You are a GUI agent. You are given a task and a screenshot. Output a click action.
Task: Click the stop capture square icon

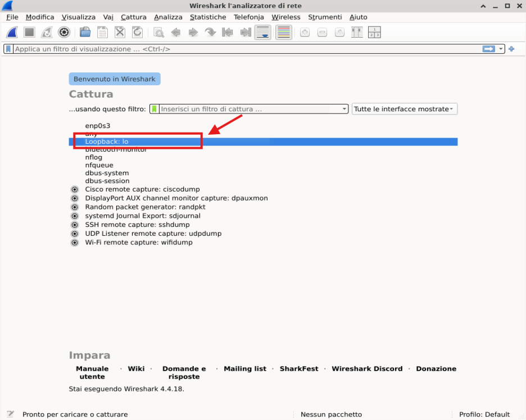(x=30, y=33)
